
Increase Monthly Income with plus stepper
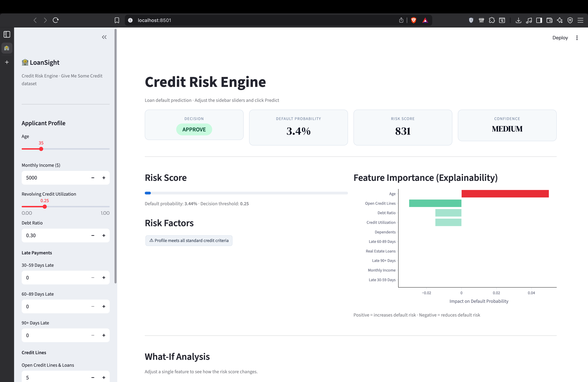click(104, 178)
